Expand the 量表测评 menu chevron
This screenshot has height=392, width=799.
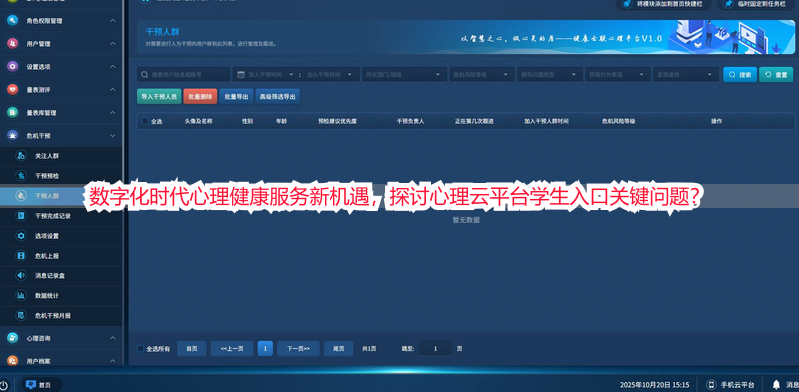pos(113,90)
